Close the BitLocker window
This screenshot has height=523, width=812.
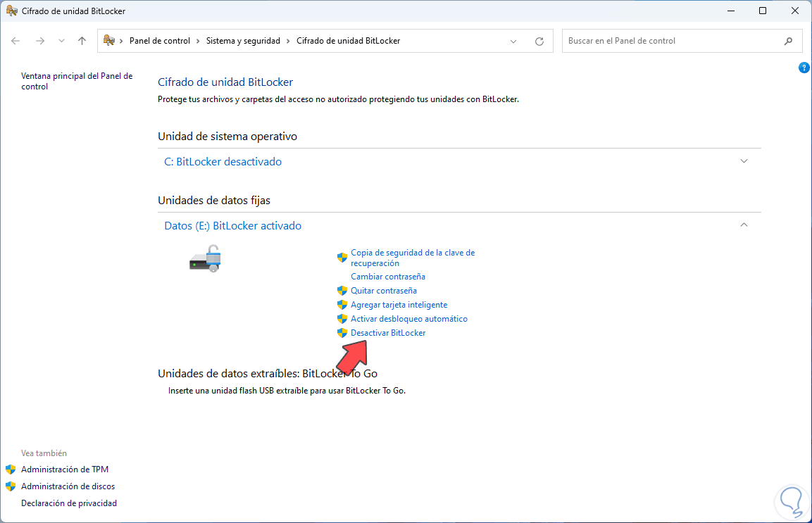pos(795,11)
